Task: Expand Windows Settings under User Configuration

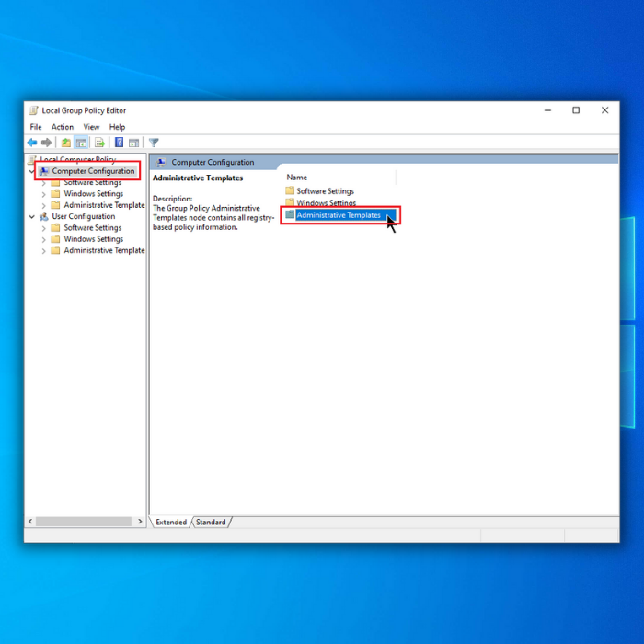Action: tap(43, 240)
